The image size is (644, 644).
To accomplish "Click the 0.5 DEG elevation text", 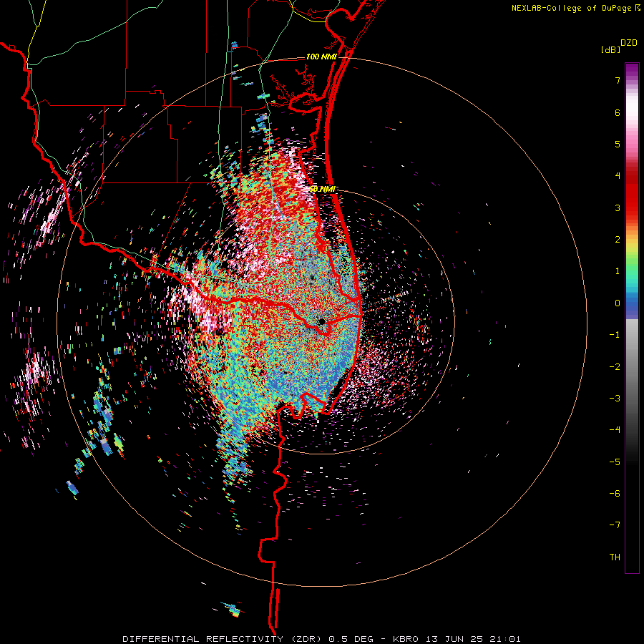I will pyautogui.click(x=351, y=639).
